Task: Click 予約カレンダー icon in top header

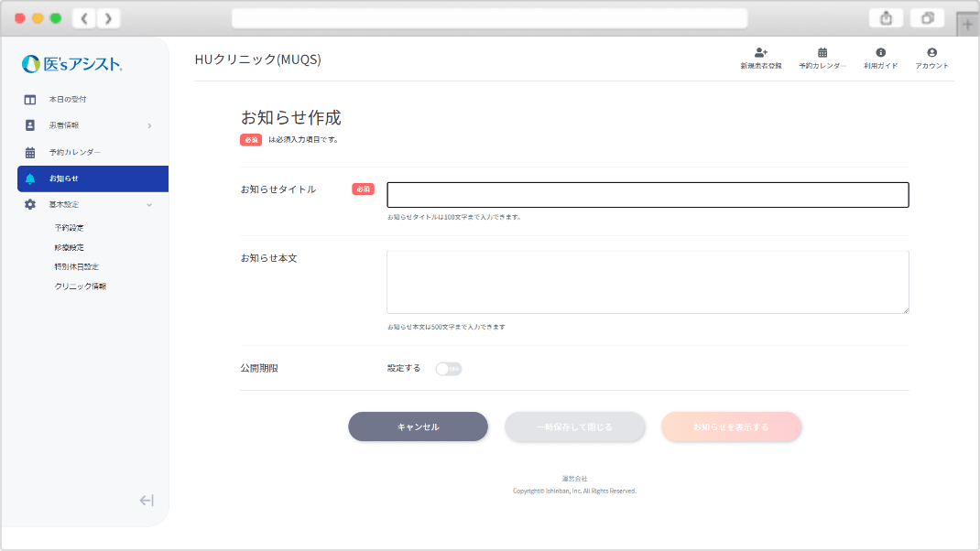Action: point(822,53)
